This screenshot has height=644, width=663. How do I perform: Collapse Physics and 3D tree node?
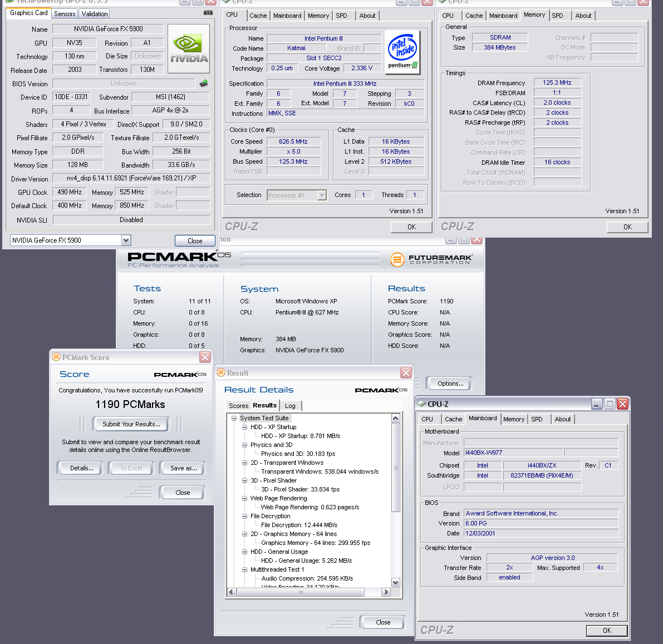click(244, 445)
